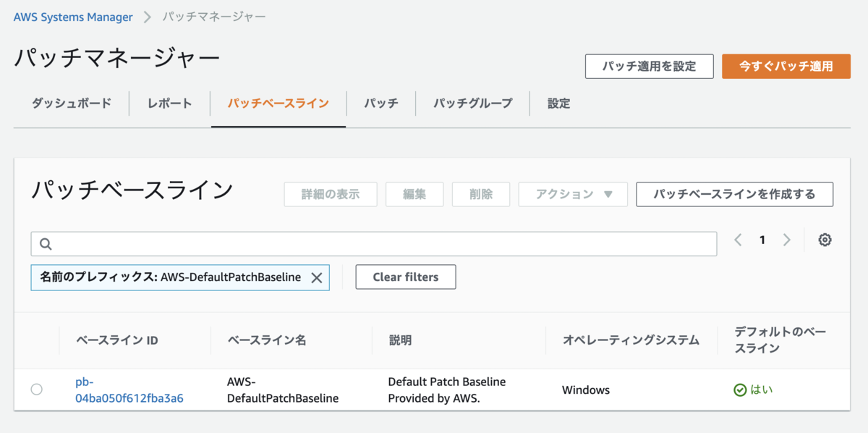Click 今すぐパッチ適用 orange button

tap(786, 66)
